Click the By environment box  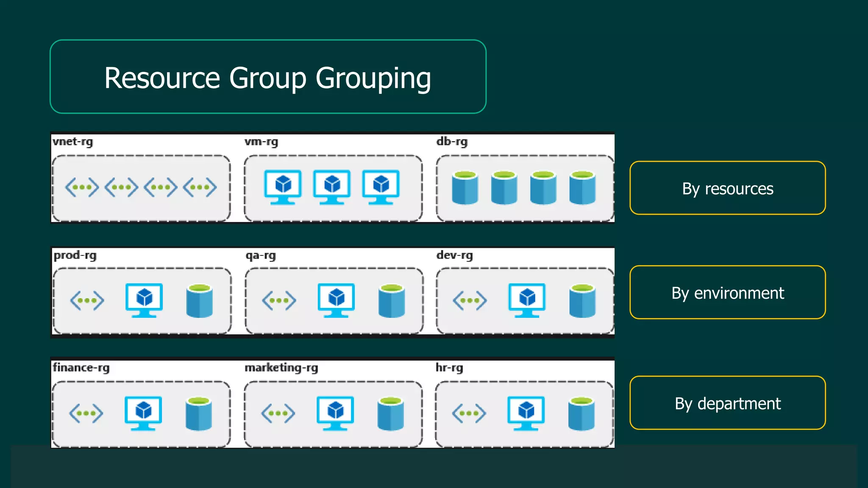727,293
